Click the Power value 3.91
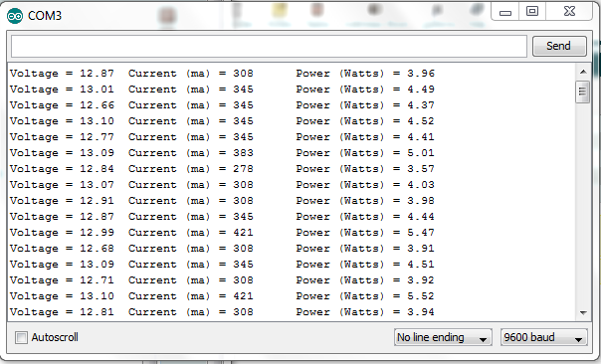 tap(421, 249)
